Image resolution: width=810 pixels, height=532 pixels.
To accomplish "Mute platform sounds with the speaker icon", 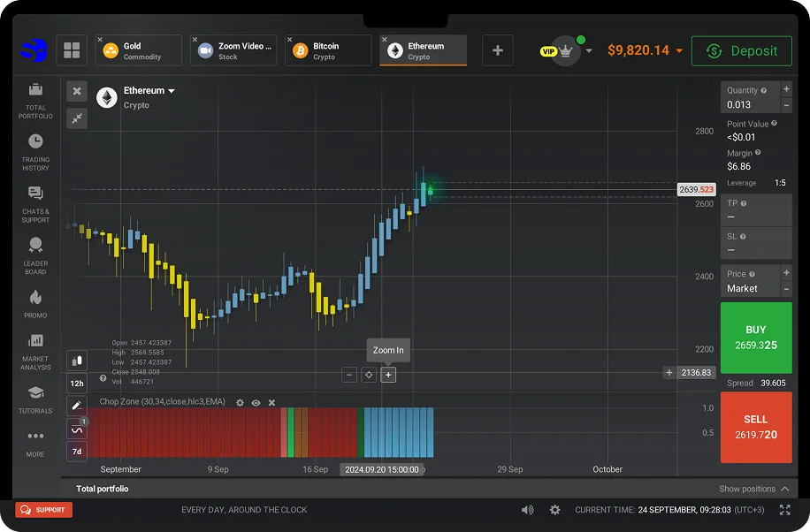I will (x=527, y=509).
